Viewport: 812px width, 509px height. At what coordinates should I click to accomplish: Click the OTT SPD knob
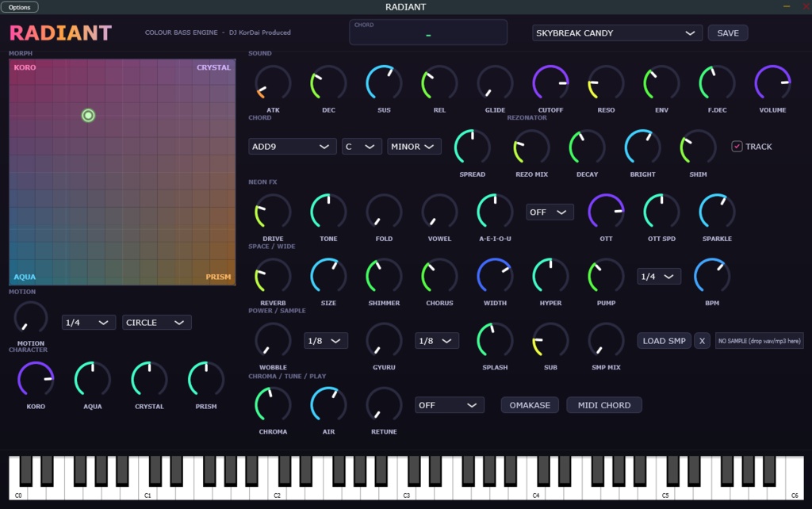tap(661, 212)
